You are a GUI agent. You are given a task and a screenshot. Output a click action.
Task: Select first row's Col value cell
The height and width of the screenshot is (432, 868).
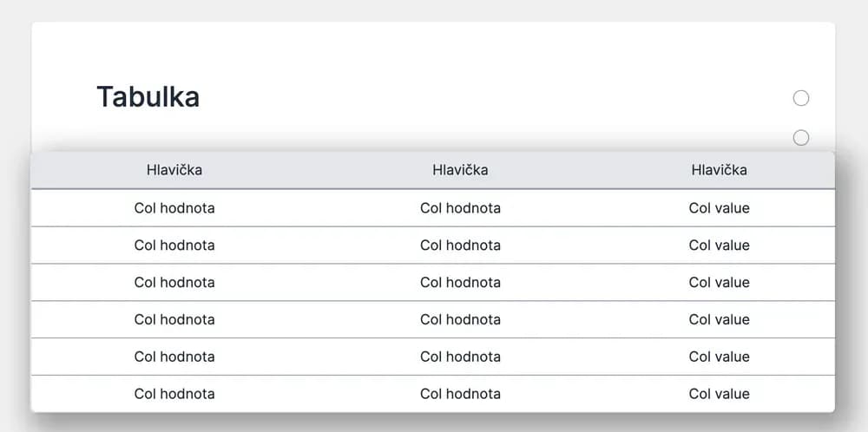719,208
